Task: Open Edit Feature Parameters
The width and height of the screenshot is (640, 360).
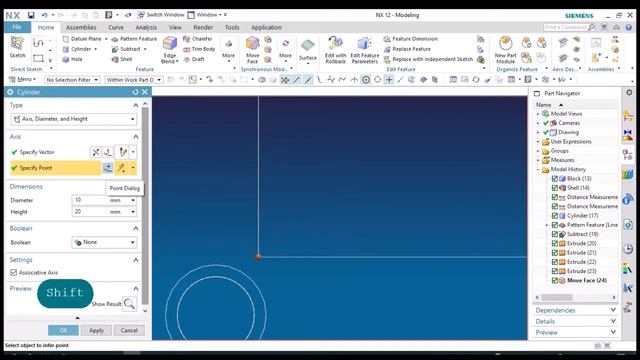Action: [365, 50]
